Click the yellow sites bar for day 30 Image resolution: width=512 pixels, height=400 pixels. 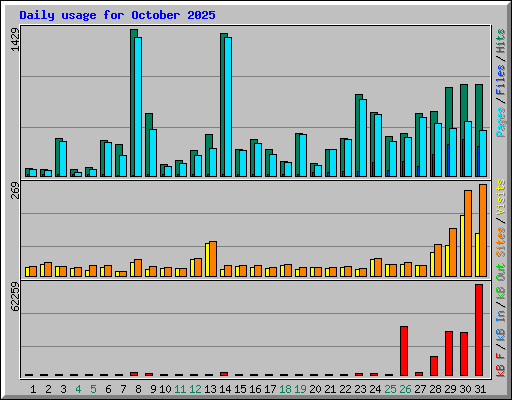tap(462, 246)
